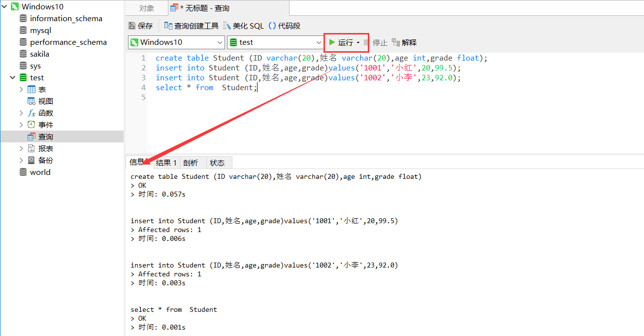The height and width of the screenshot is (336, 644).
Task: Click the insert line with '1001' in editor
Action: coord(308,68)
